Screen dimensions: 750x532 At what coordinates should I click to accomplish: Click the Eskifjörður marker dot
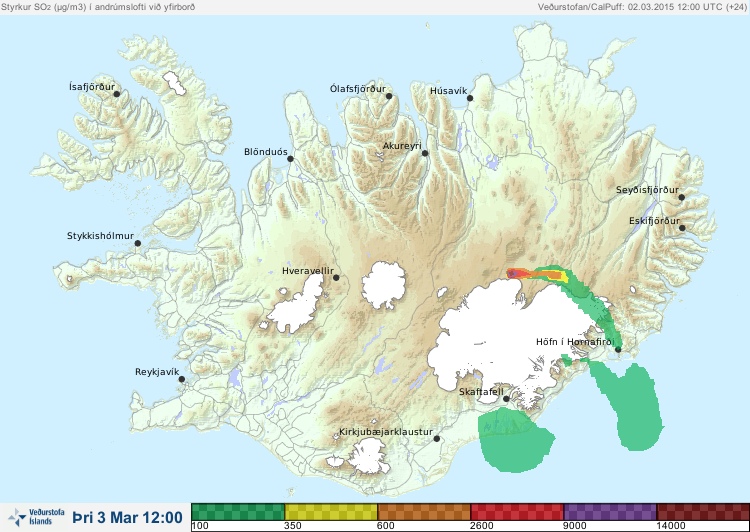[682, 228]
